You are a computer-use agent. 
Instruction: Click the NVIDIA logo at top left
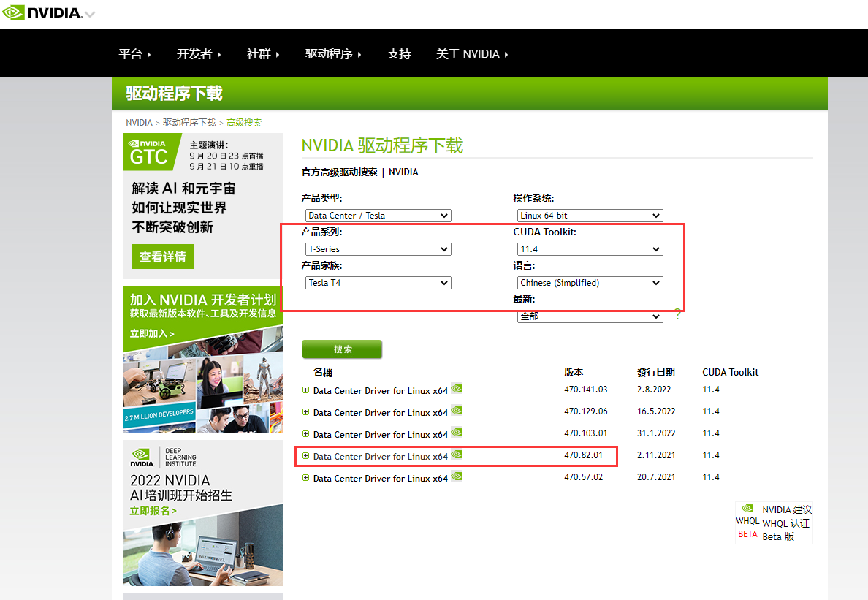point(42,12)
